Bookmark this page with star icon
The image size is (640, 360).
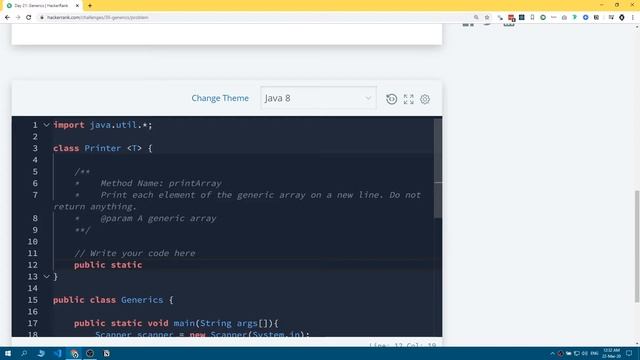tap(487, 18)
